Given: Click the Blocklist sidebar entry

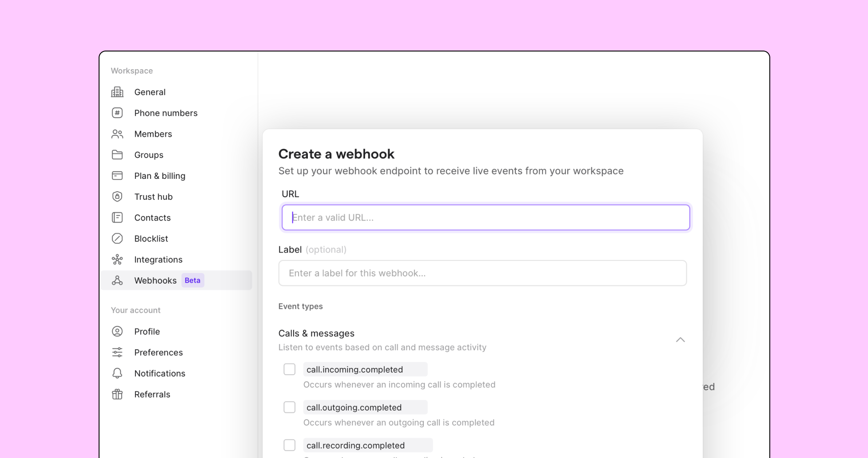Looking at the screenshot, I should (151, 238).
